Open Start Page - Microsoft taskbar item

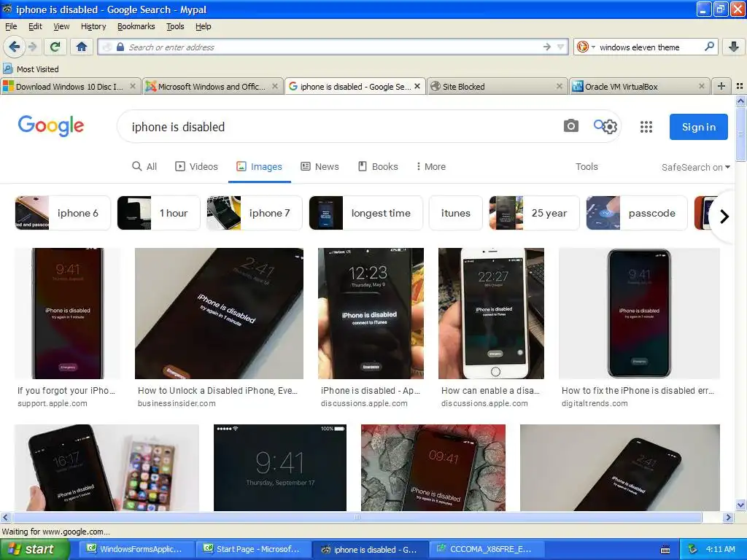[252, 549]
